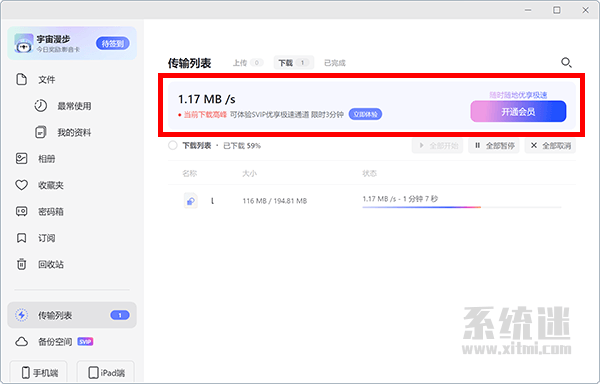Viewport: 600px width, 384px height.
Task: Click the 状态 column header
Action: [x=369, y=174]
